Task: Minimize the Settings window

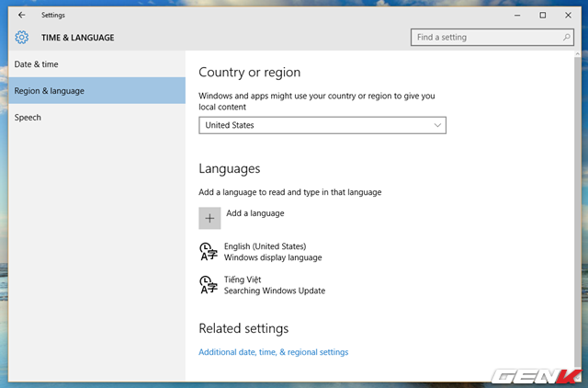Action: [x=517, y=16]
